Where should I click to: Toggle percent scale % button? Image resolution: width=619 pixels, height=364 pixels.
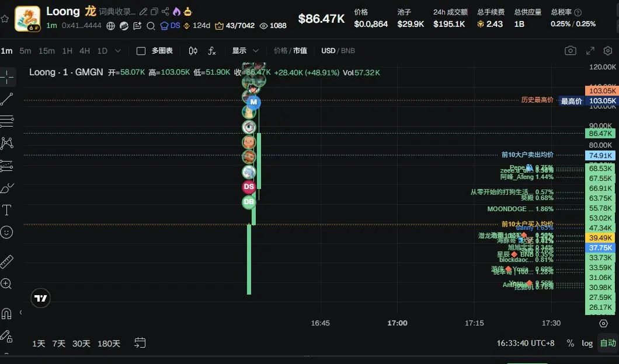pos(571,344)
